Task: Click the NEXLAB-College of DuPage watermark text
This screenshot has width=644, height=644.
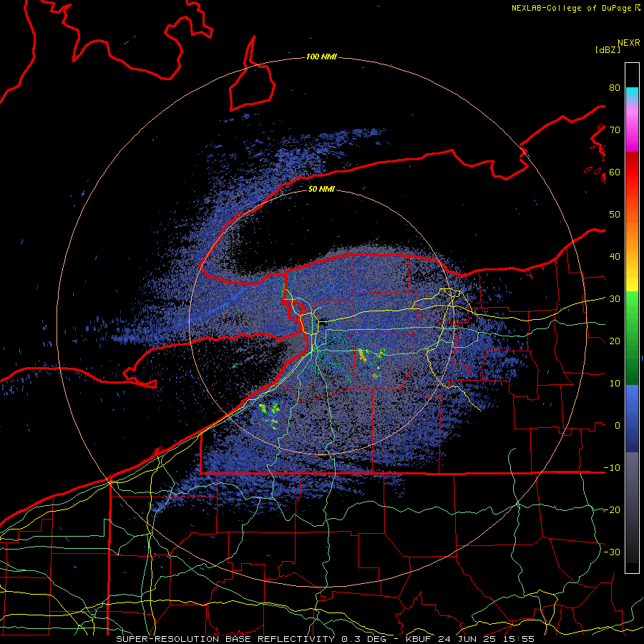Action: [x=571, y=8]
